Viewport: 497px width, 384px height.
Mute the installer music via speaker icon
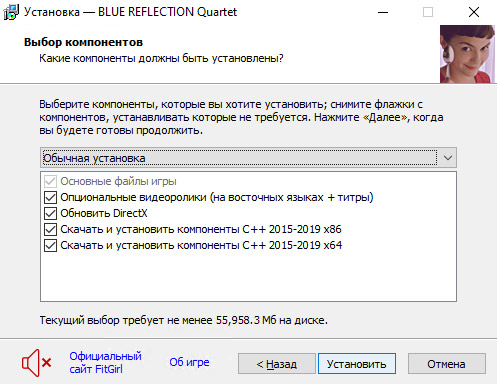[x=36, y=363]
